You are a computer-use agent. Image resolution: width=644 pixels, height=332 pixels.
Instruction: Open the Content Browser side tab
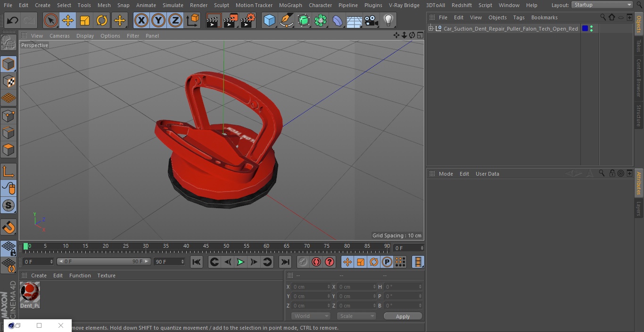click(x=639, y=78)
